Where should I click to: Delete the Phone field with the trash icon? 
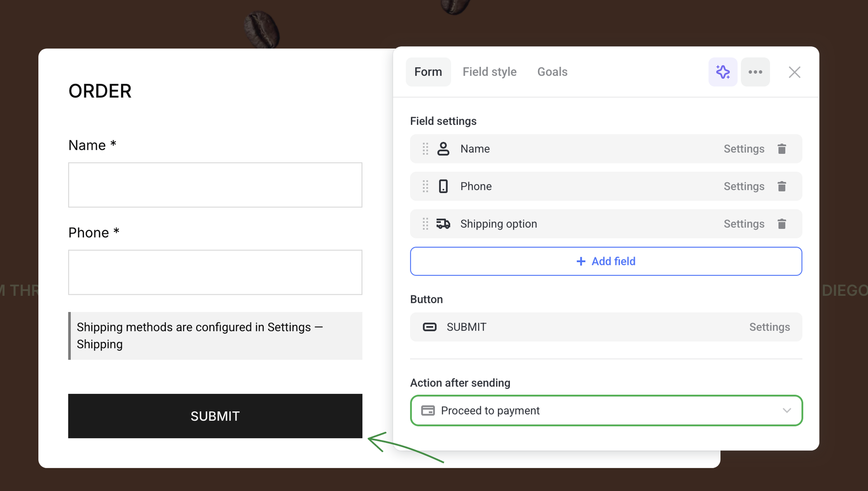(x=782, y=186)
